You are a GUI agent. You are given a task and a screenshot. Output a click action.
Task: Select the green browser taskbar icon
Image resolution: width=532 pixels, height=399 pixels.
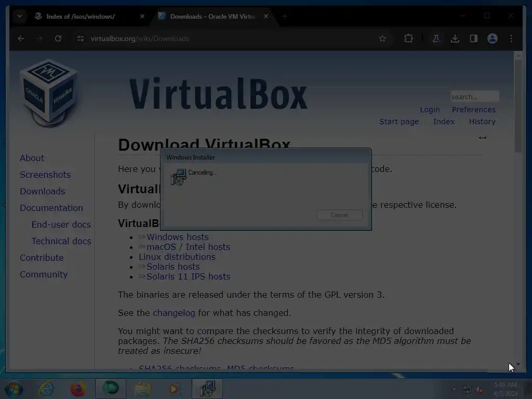110,389
